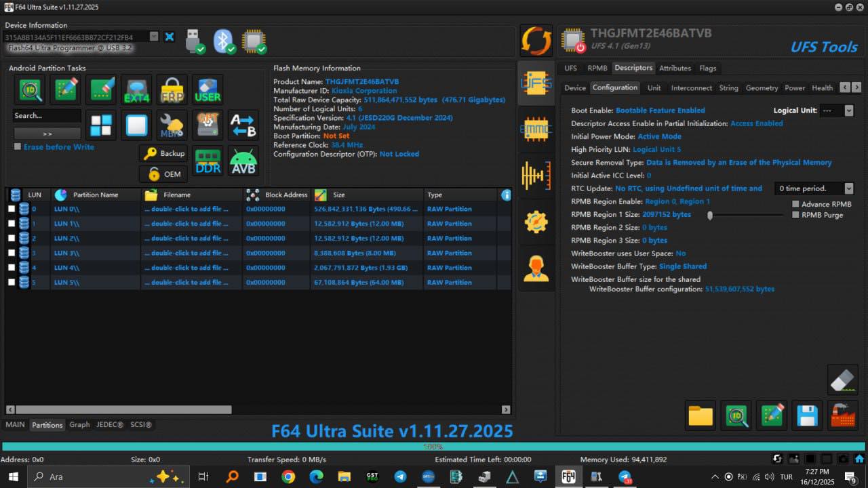Switch to the Attributes tab

click(x=675, y=68)
